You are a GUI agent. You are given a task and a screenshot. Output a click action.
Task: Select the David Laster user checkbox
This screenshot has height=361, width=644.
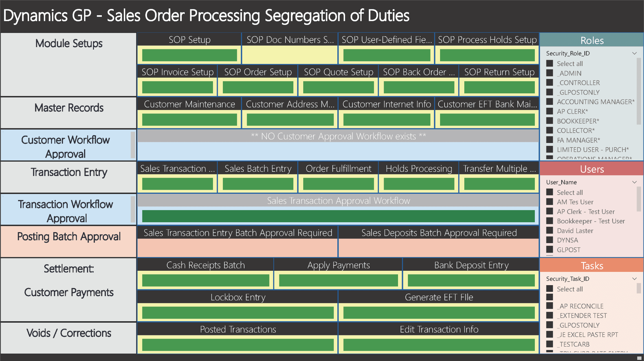[550, 230]
